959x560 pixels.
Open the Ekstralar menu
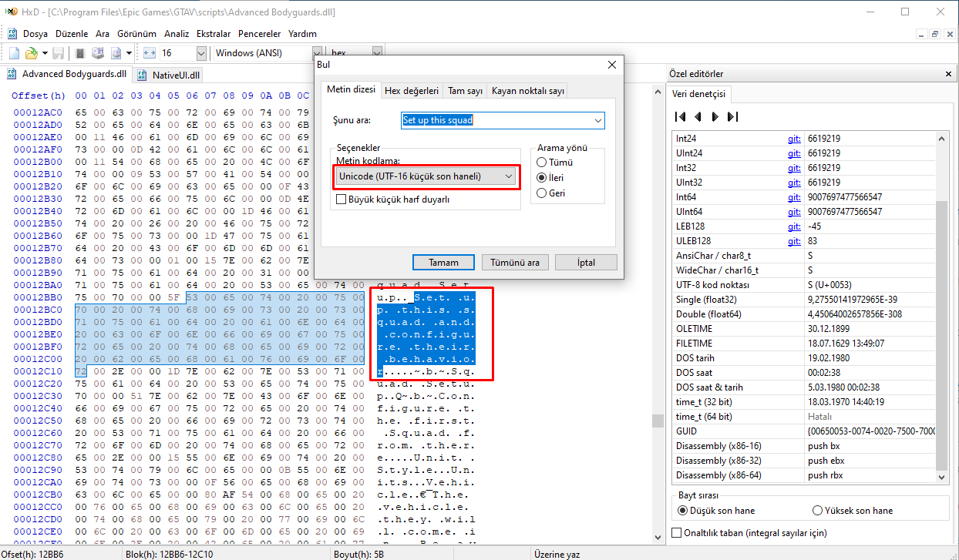[214, 34]
